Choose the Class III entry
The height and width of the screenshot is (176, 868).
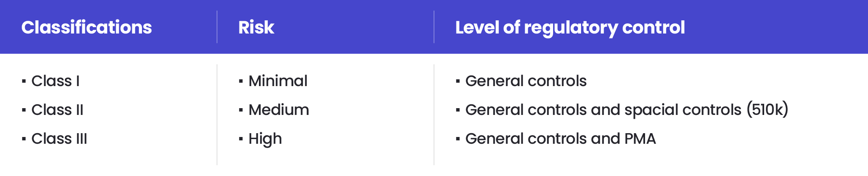59,139
